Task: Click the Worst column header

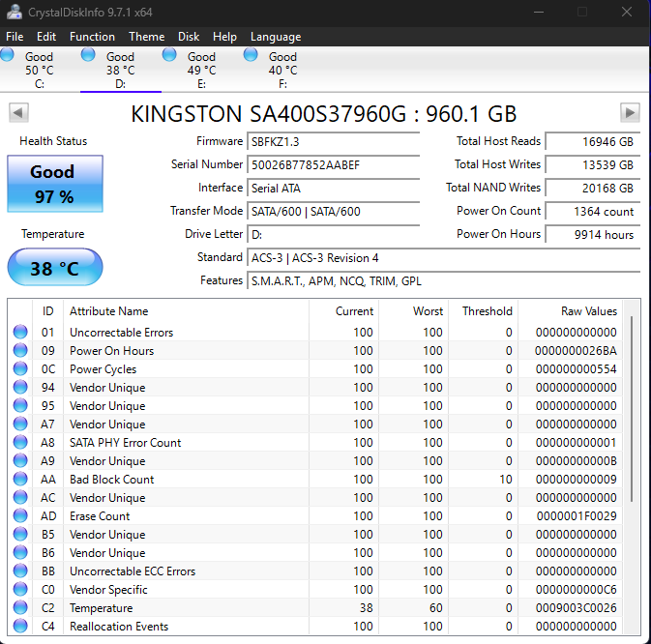Action: [413, 311]
